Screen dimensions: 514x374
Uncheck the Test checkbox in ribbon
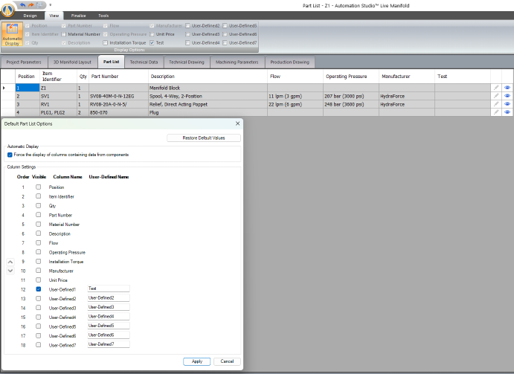tap(152, 43)
